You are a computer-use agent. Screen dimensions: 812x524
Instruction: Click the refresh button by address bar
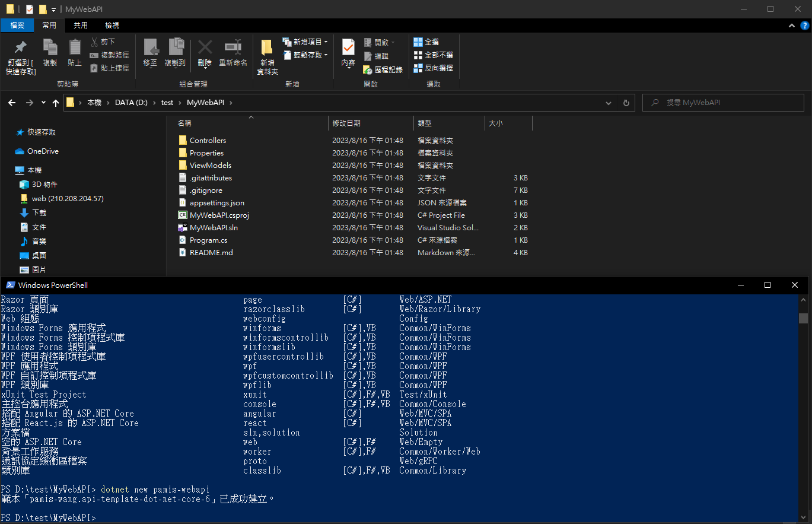pos(626,103)
